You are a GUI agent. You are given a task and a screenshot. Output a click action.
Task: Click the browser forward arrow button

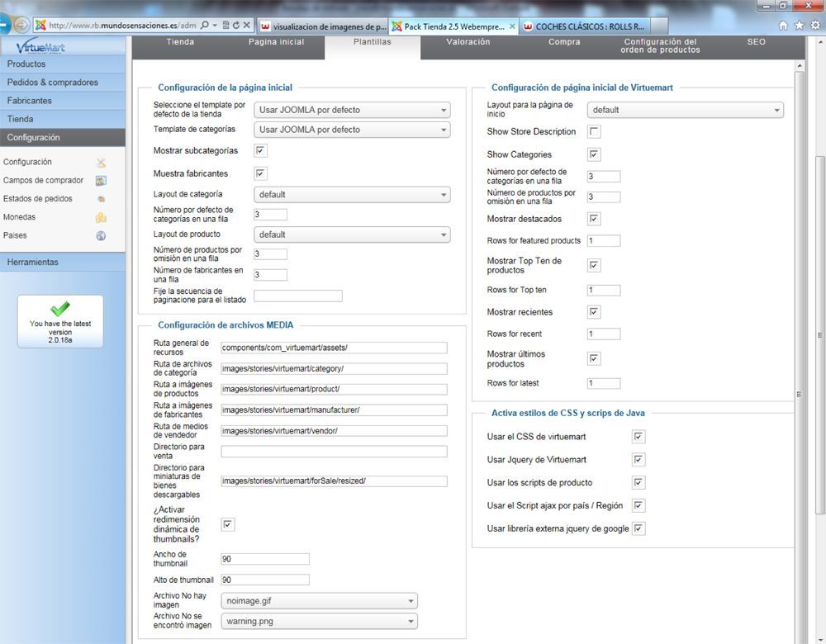tap(21, 25)
